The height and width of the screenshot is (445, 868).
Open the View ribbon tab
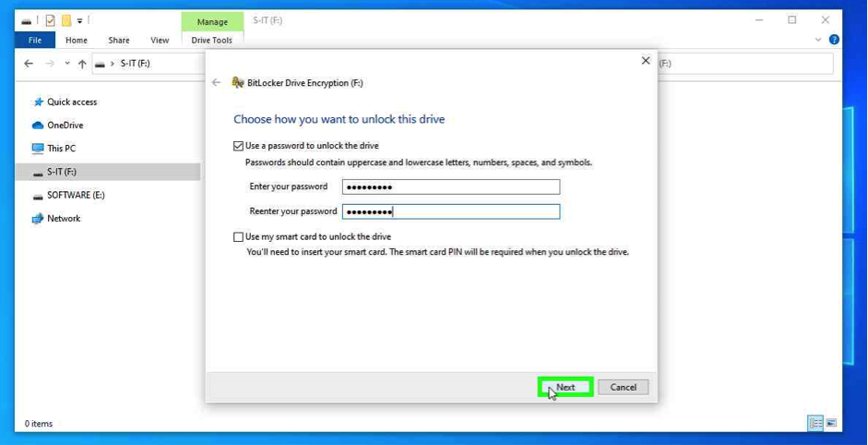click(x=160, y=41)
